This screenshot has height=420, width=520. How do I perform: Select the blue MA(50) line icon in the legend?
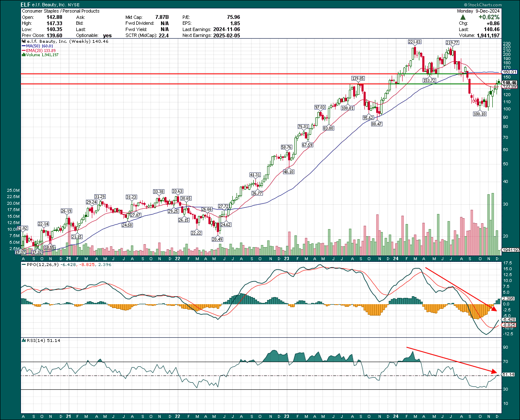tap(24, 45)
